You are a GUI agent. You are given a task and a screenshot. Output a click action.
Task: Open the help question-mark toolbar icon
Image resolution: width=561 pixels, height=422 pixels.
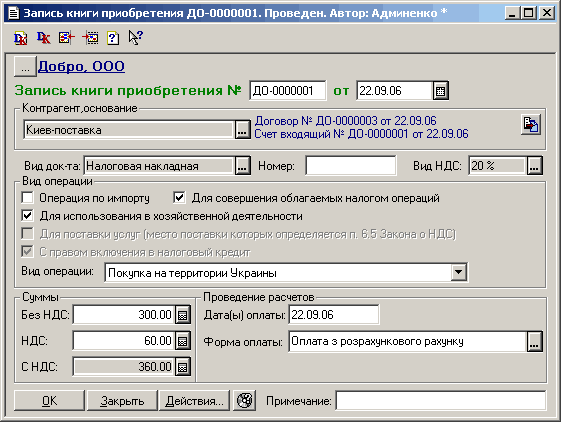pyautogui.click(x=113, y=38)
